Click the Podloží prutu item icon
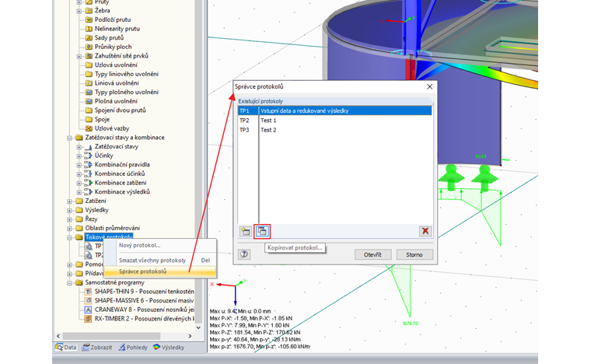This screenshot has width=591, height=364. (x=89, y=19)
